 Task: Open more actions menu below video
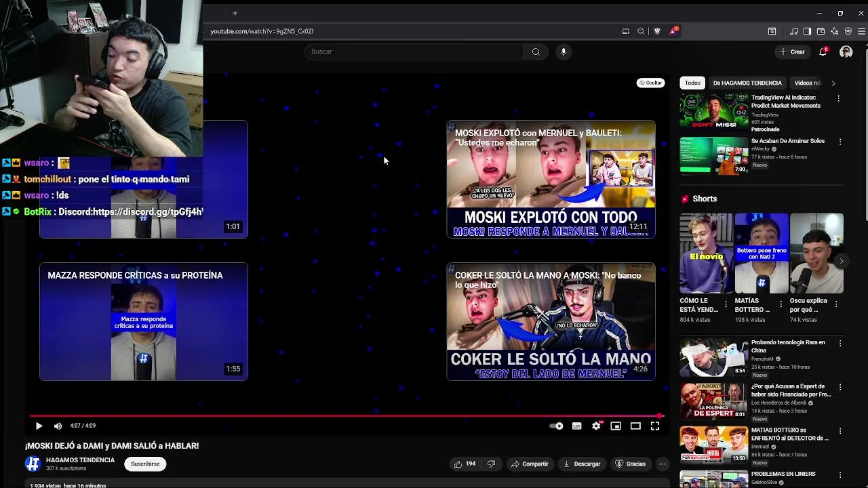[x=663, y=464]
